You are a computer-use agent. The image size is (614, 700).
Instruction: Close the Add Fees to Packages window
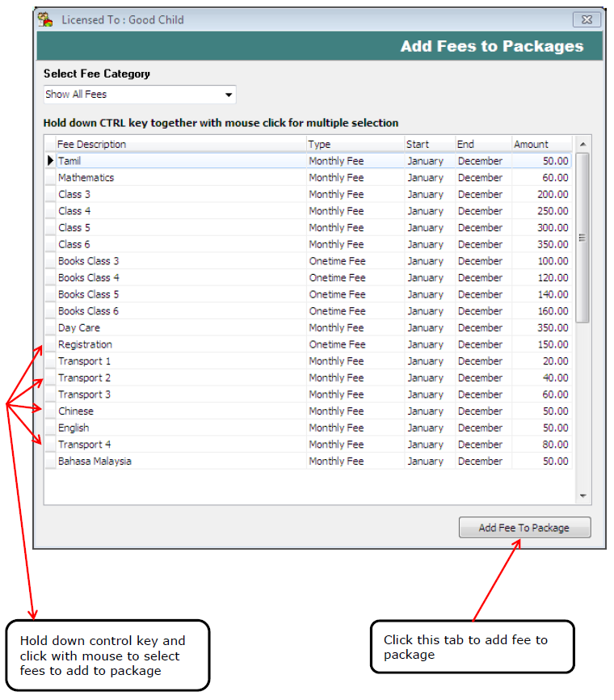pyautogui.click(x=586, y=19)
